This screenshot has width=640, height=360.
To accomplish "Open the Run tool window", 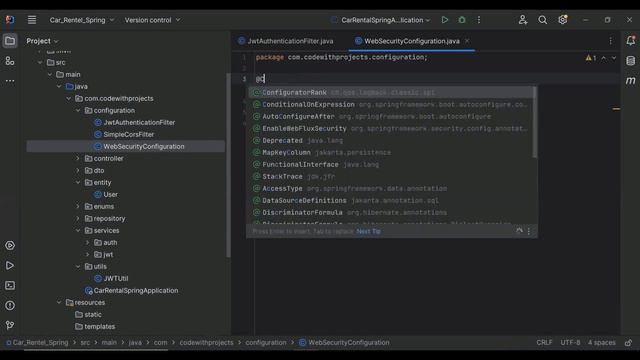I will 10,265.
